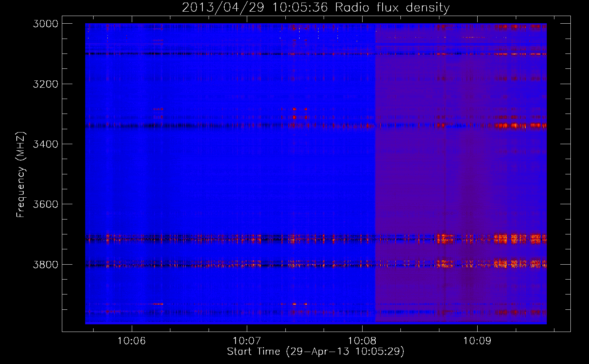Click the 10:08 time axis label
The width and height of the screenshot is (589, 364).
click(x=362, y=341)
